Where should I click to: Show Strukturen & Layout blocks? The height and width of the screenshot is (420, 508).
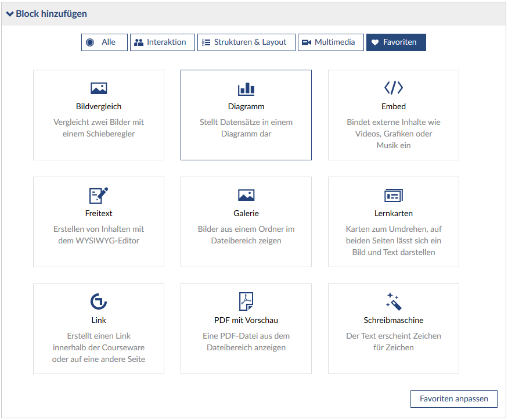coord(246,42)
